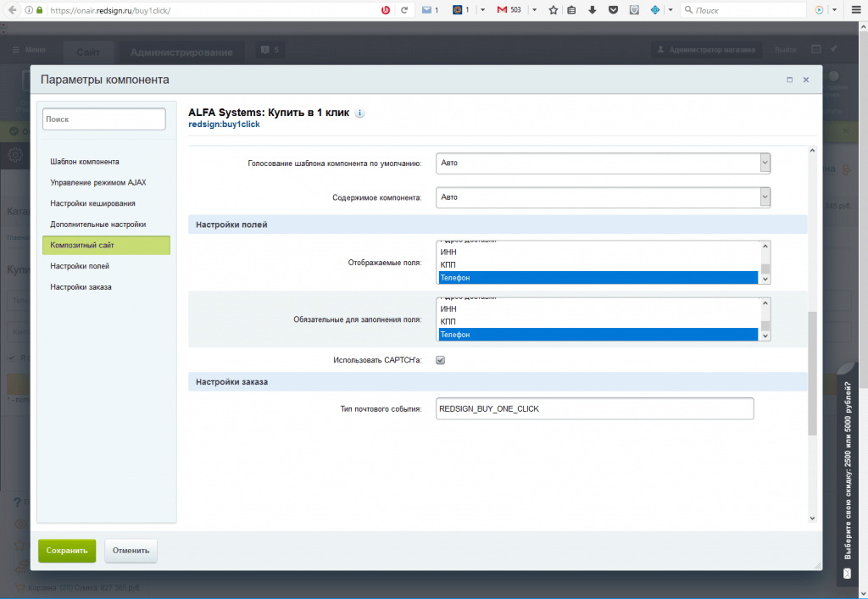This screenshot has height=599, width=868.
Task: Open the Голосование шаблона компонента dropdown
Action: (x=603, y=164)
